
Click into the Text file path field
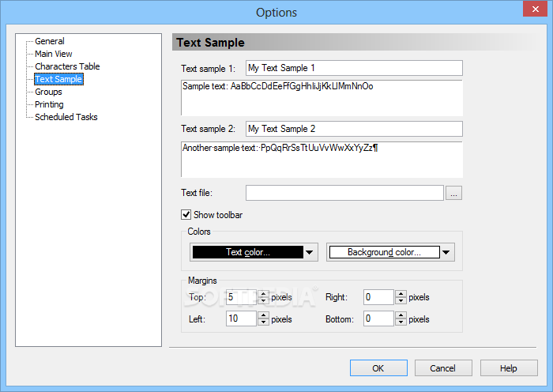[344, 193]
